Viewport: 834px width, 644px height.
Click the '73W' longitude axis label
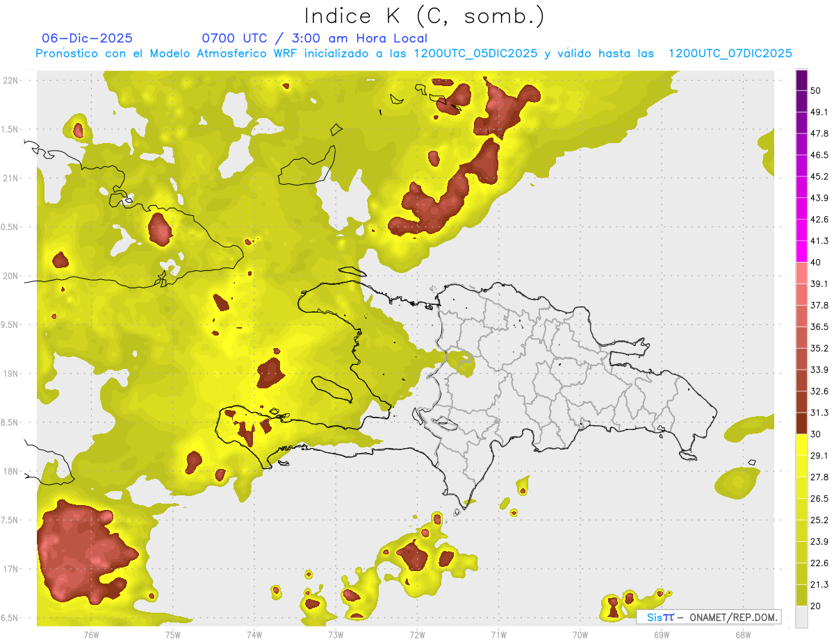[335, 634]
